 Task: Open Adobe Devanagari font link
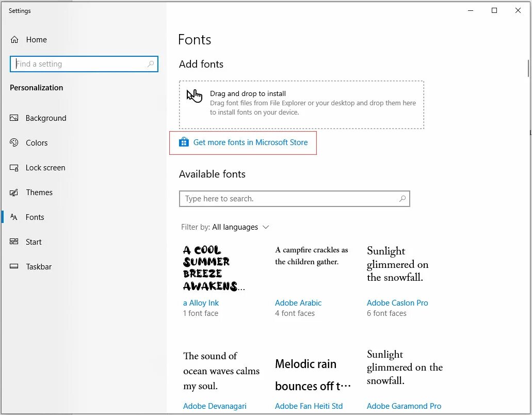pos(215,406)
